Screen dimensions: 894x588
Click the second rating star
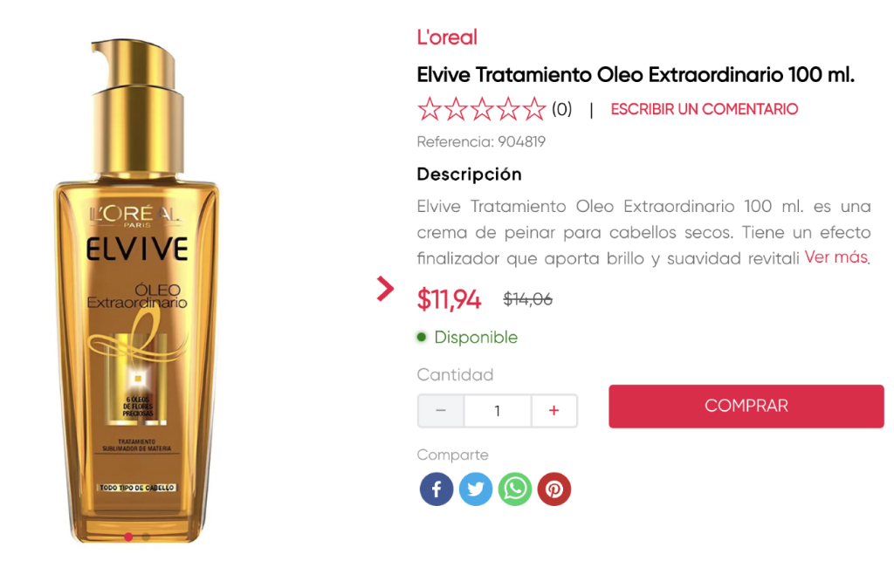click(456, 109)
